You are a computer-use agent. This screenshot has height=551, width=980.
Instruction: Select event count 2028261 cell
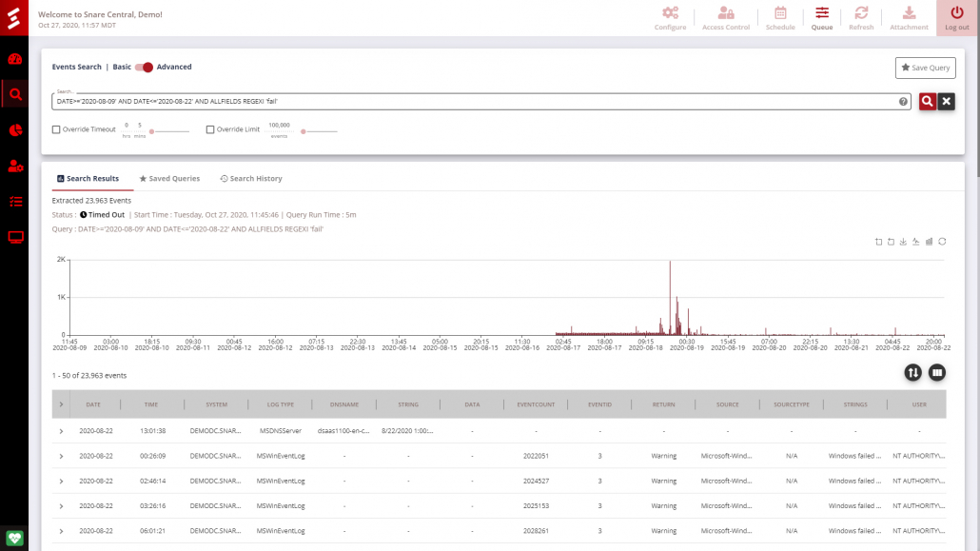point(536,531)
